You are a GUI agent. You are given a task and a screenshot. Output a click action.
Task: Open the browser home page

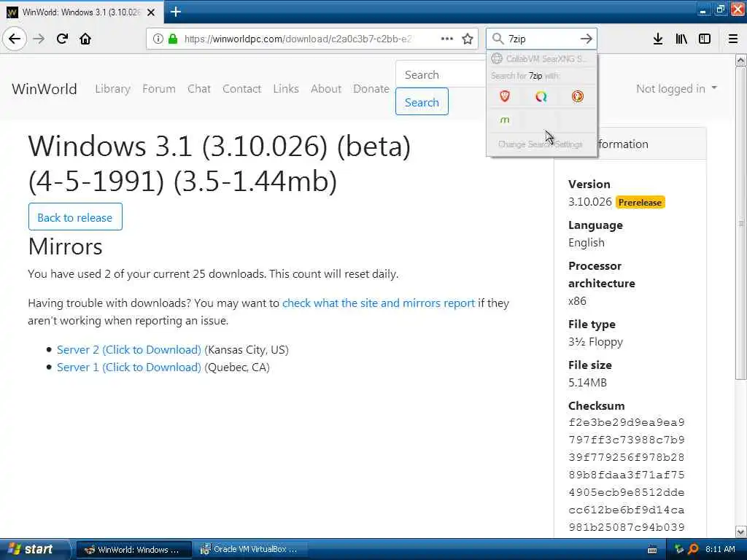pyautogui.click(x=85, y=39)
